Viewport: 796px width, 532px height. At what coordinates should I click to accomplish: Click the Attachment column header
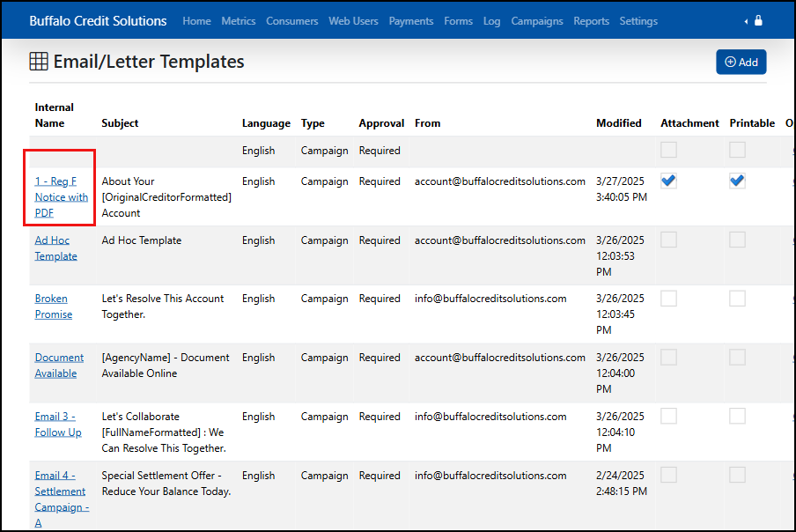(x=689, y=123)
